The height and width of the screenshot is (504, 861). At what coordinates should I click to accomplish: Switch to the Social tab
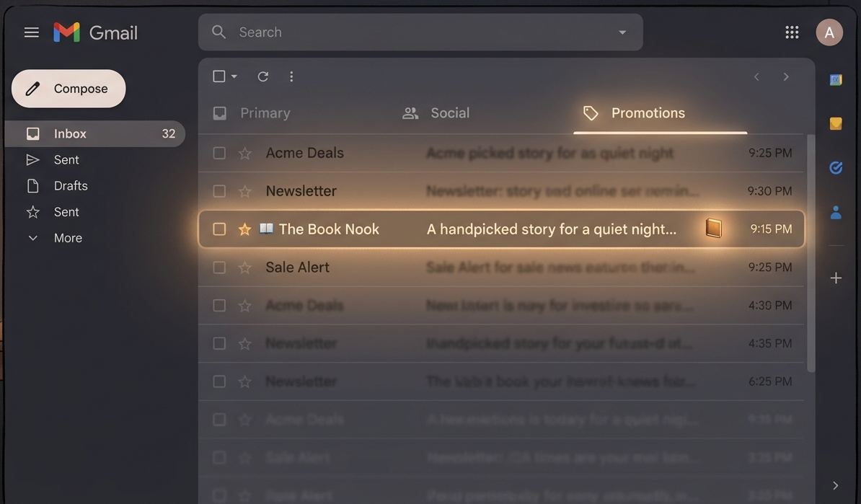436,113
